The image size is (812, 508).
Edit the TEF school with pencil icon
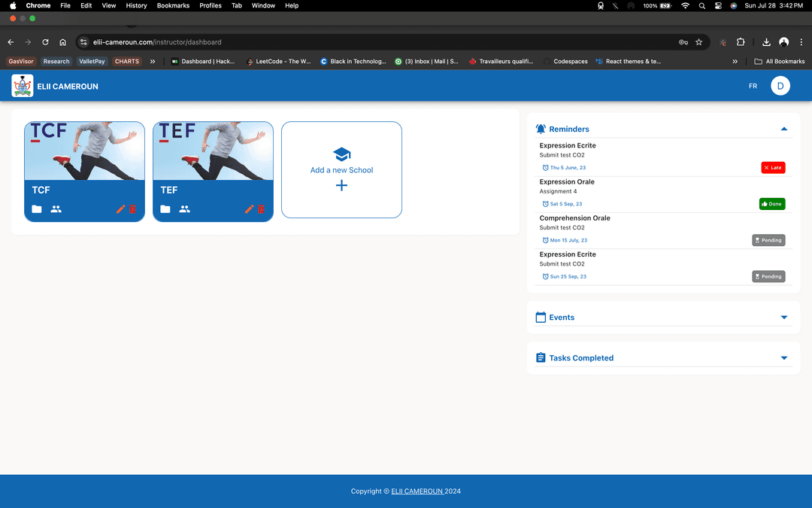(250, 209)
